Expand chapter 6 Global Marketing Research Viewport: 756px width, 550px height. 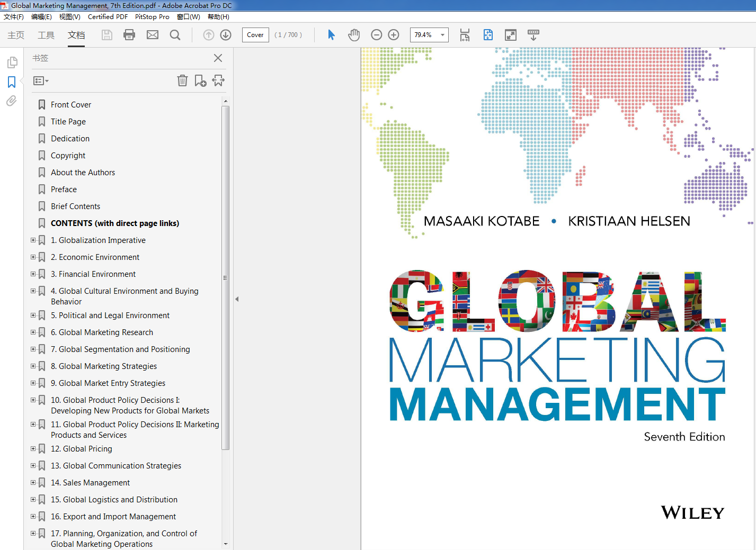click(33, 332)
